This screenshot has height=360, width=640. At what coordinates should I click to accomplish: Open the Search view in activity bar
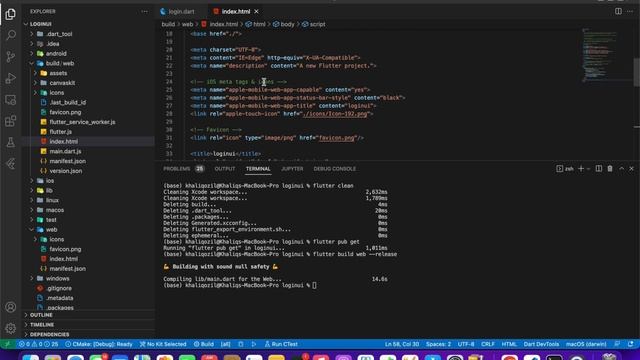(x=11, y=35)
